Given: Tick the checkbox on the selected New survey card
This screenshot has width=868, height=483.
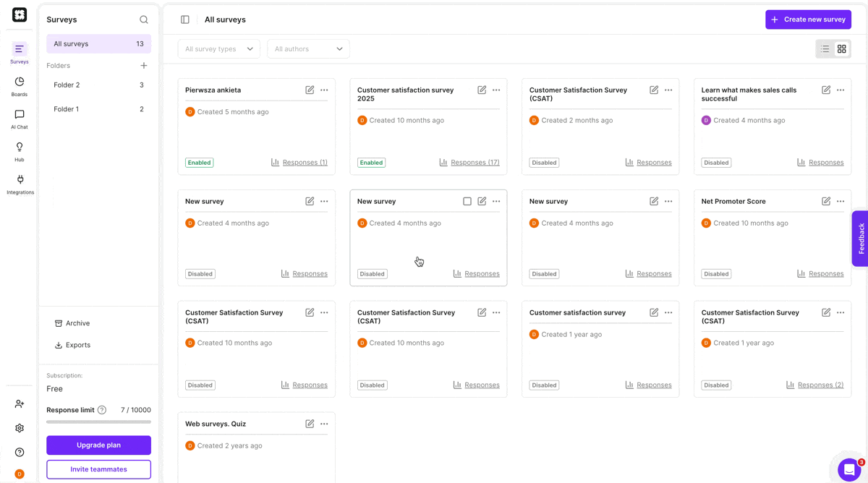Looking at the screenshot, I should pos(467,201).
